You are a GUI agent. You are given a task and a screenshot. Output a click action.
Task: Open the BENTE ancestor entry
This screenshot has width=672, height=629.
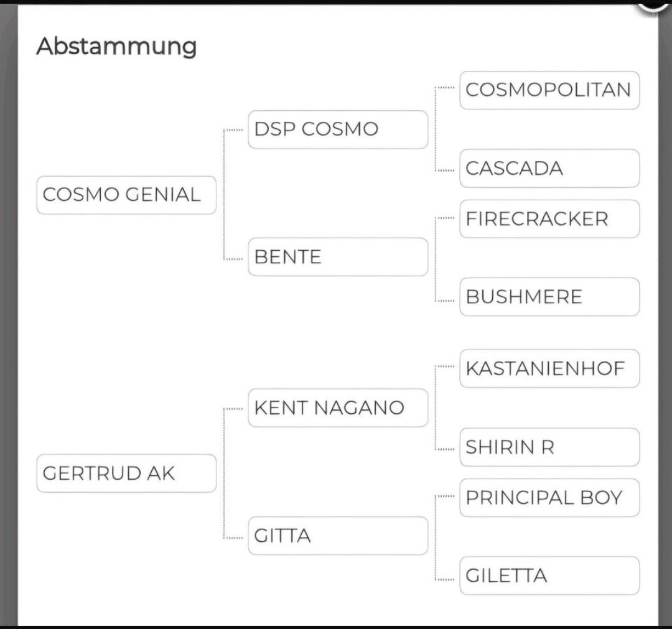[x=338, y=256]
